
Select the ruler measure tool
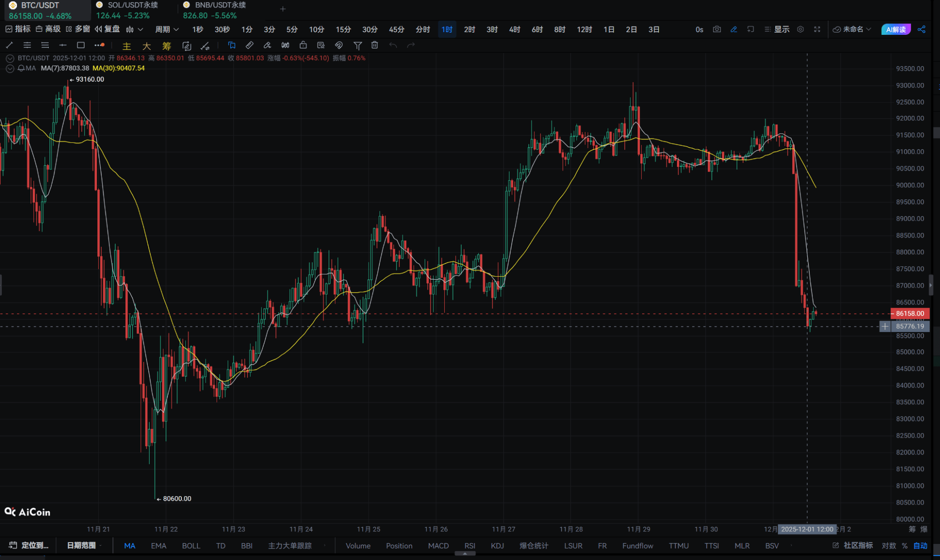tap(249, 45)
